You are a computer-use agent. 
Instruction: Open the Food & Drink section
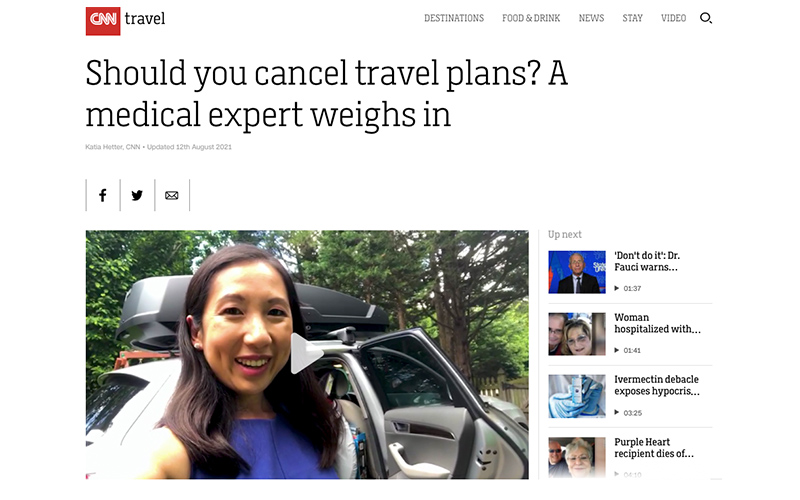point(531,18)
